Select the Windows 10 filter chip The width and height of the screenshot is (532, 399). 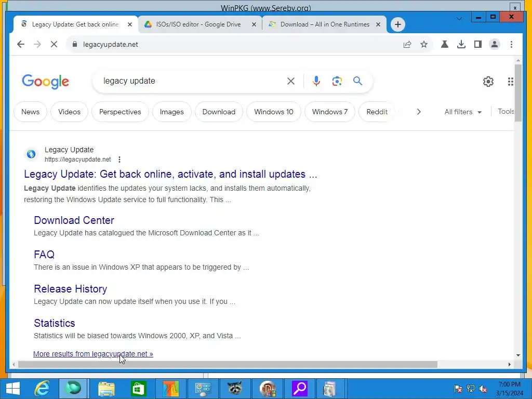[x=273, y=112]
